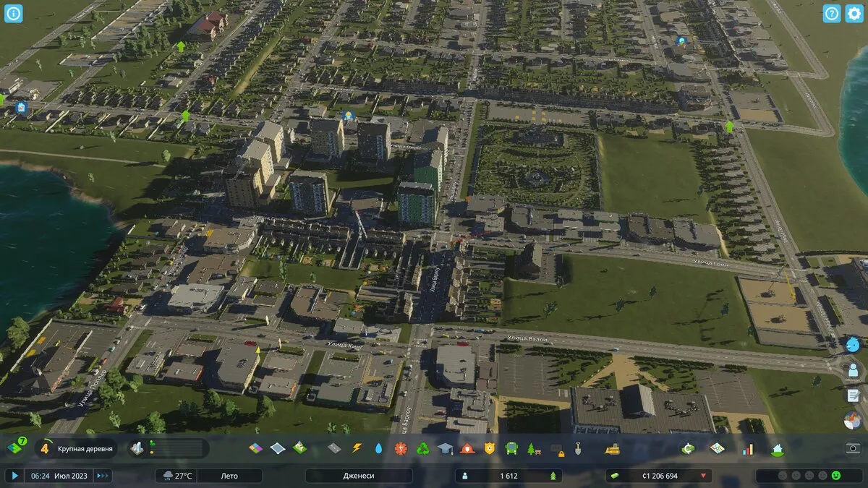This screenshot has height=488, width=868.
Task: Open the citizen profile side icon
Action: click(x=854, y=369)
